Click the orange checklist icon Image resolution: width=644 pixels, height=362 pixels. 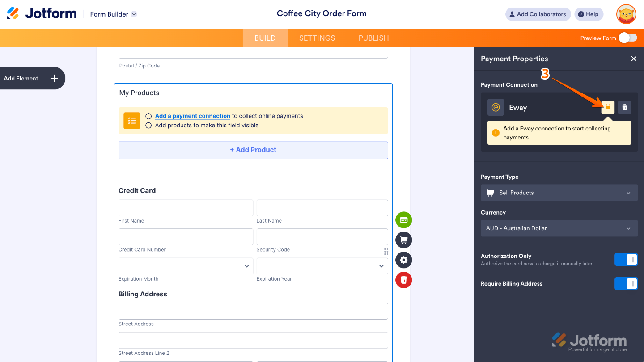(x=132, y=121)
